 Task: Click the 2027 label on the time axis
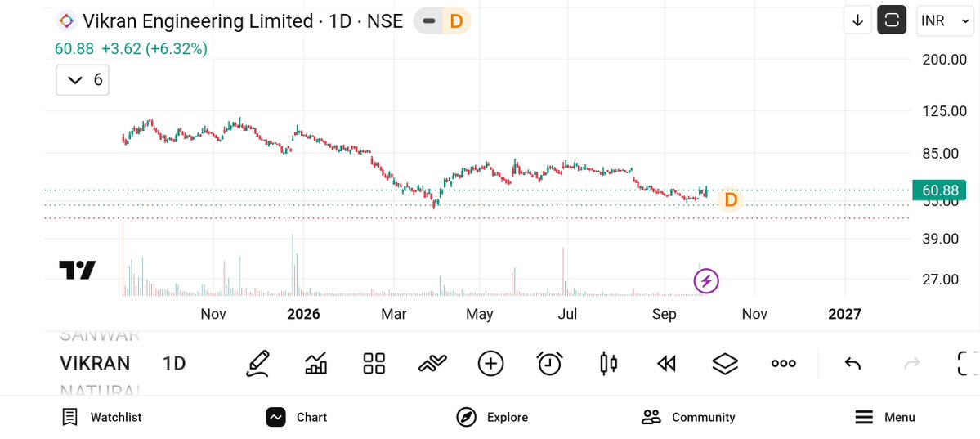[x=844, y=314]
